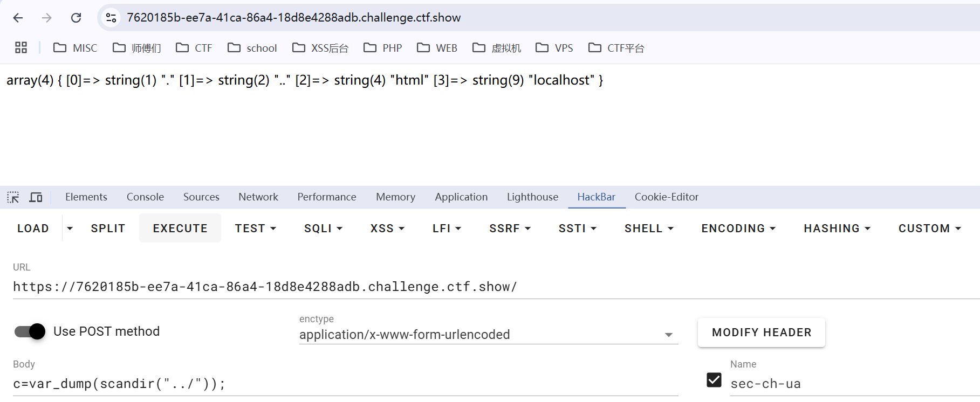Click the browser forward arrow

[x=47, y=18]
